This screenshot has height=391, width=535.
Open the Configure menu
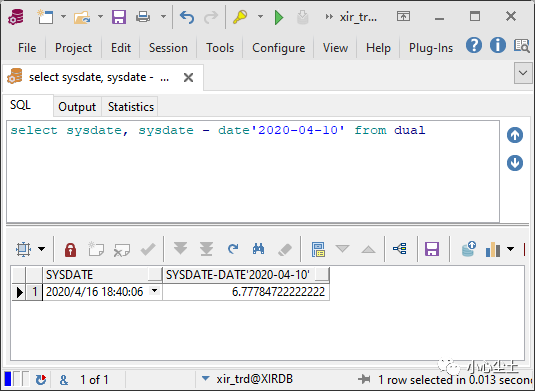pos(278,48)
